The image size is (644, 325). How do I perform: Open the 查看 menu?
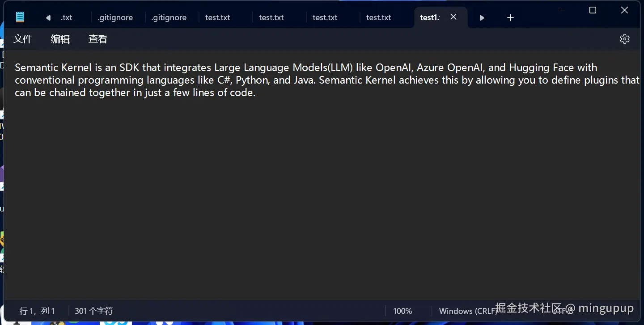[x=98, y=39]
